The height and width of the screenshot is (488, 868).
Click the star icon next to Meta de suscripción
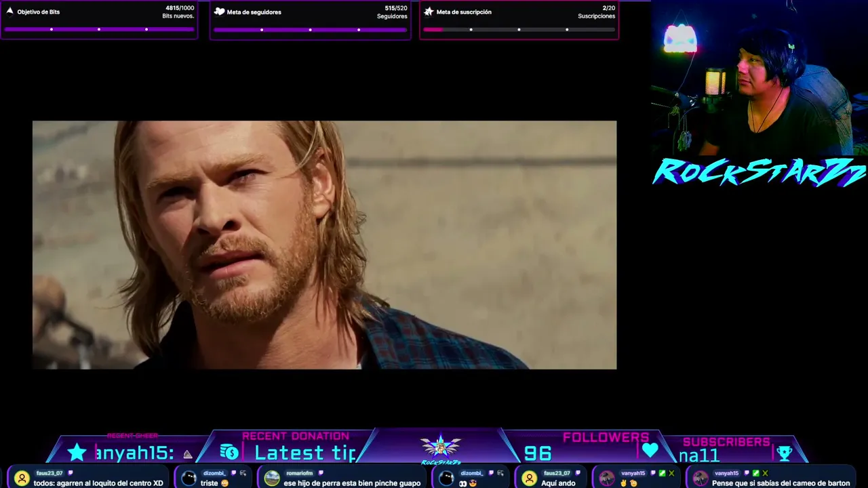point(429,12)
